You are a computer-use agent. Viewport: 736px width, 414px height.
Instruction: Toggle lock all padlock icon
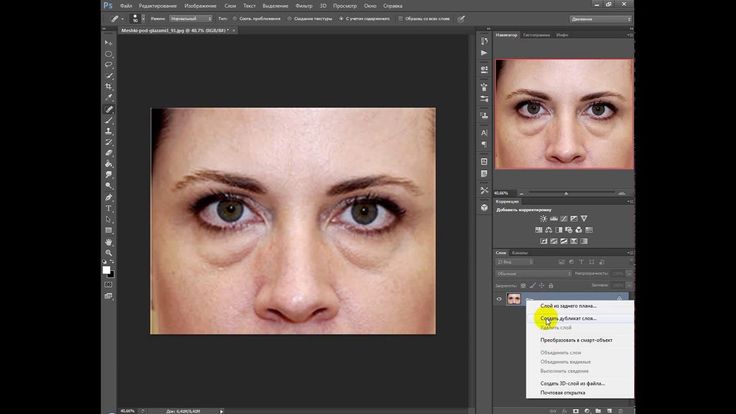tap(551, 285)
